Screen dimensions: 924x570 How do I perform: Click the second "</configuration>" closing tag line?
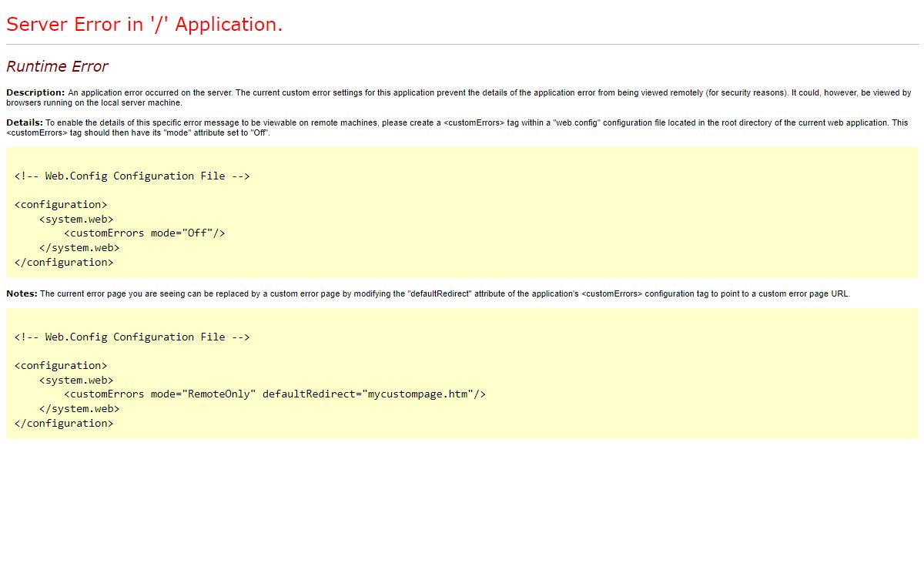point(64,423)
